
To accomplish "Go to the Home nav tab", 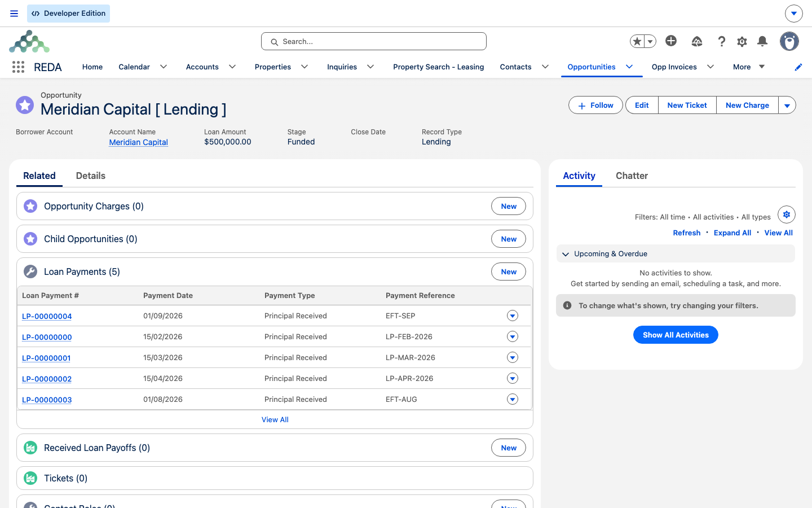I will point(92,67).
